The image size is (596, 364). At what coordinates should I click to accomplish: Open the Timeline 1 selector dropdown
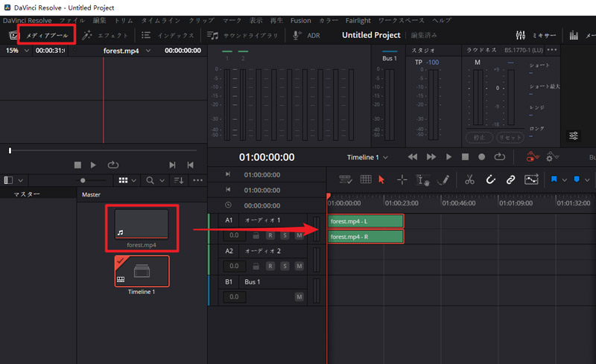click(385, 157)
